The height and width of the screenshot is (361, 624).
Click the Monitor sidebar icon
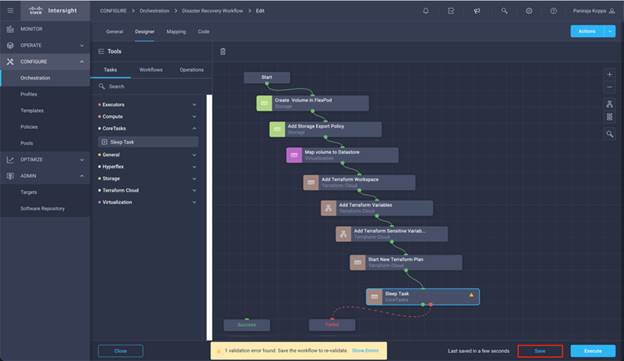[10, 29]
